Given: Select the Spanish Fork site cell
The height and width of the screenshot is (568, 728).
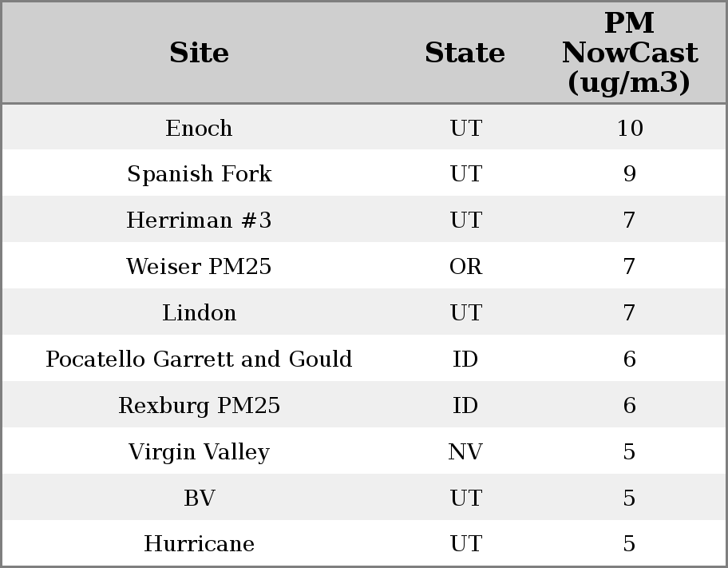Looking at the screenshot, I should pos(199,174).
